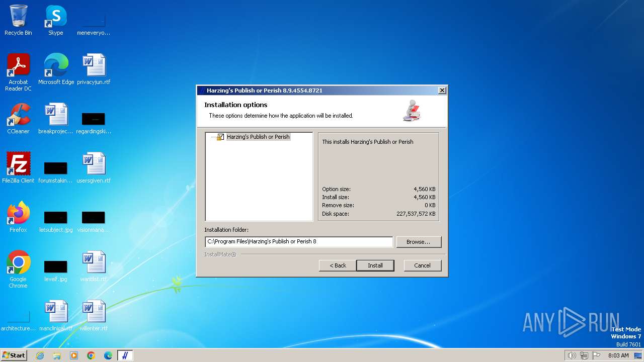The image size is (644, 362).
Task: Go back with the < Back button
Action: pyautogui.click(x=338, y=265)
